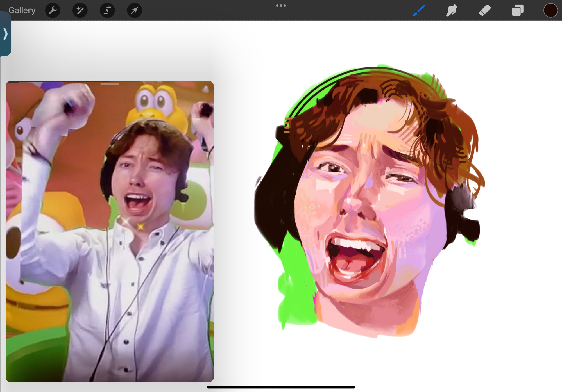Return to the Gallery
The width and height of the screenshot is (562, 392).
22,10
